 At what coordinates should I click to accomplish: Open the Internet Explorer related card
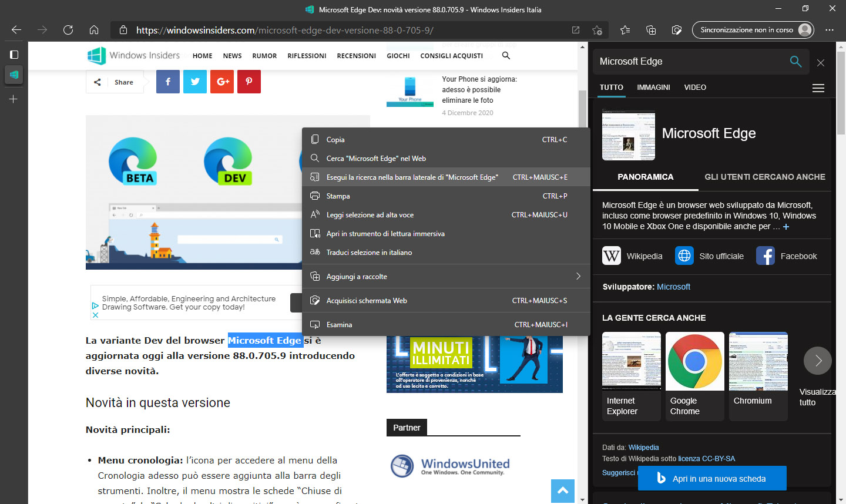click(632, 376)
